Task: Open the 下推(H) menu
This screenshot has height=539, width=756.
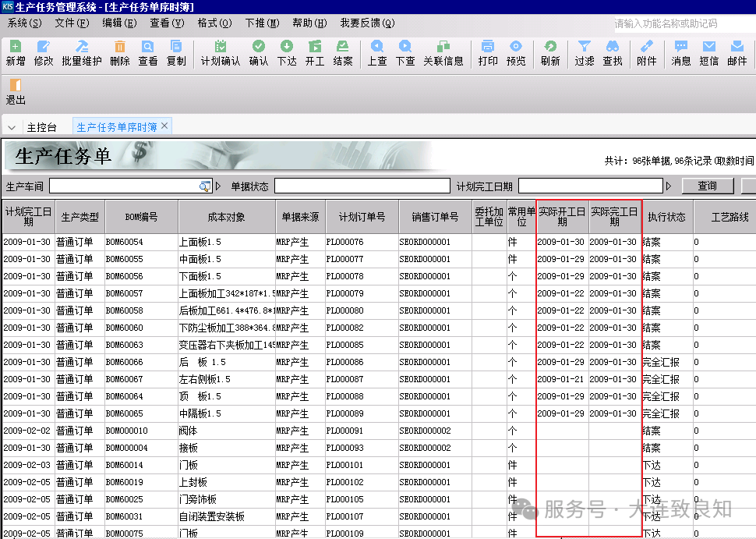Action: [x=260, y=23]
